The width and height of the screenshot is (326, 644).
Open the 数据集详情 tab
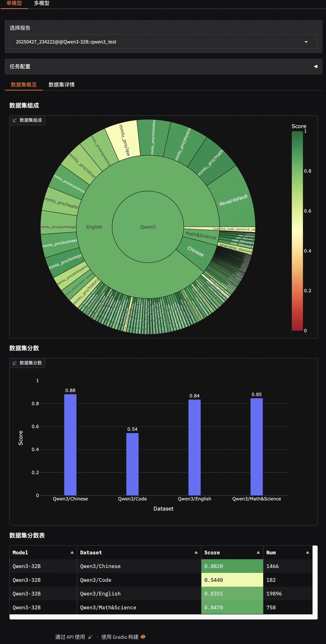pyautogui.click(x=62, y=84)
